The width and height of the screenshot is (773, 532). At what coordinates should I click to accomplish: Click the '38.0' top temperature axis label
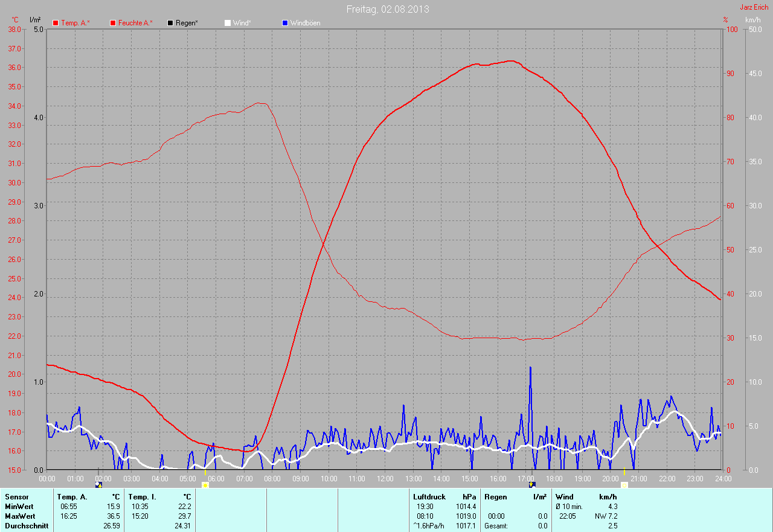[x=14, y=29]
